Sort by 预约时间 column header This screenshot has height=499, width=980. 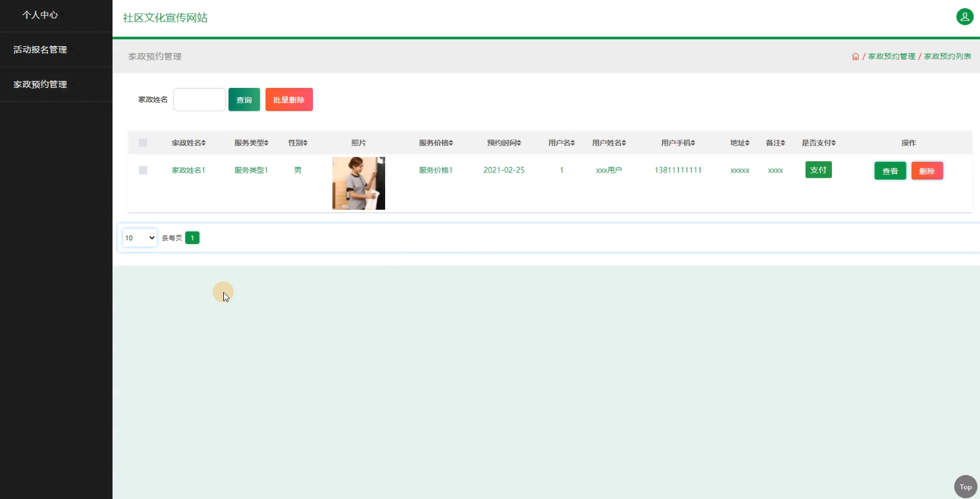(x=504, y=143)
